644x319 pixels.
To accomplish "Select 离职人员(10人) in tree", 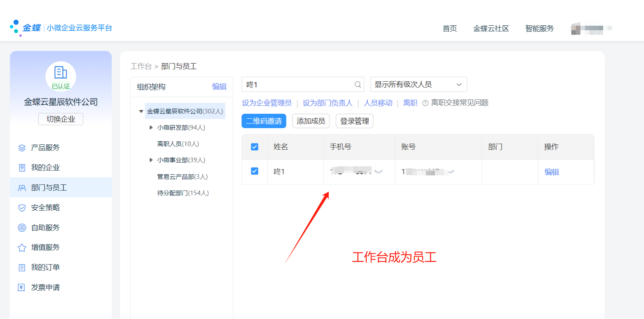I will coord(178,144).
